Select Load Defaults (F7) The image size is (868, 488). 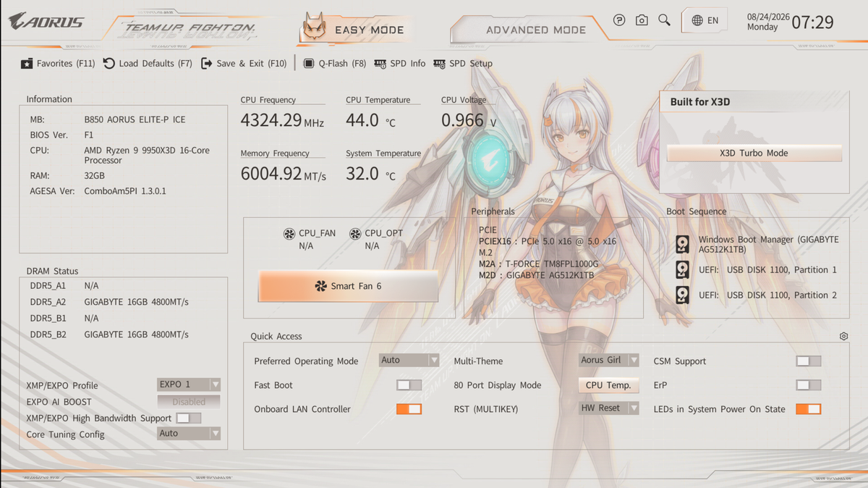(x=148, y=64)
